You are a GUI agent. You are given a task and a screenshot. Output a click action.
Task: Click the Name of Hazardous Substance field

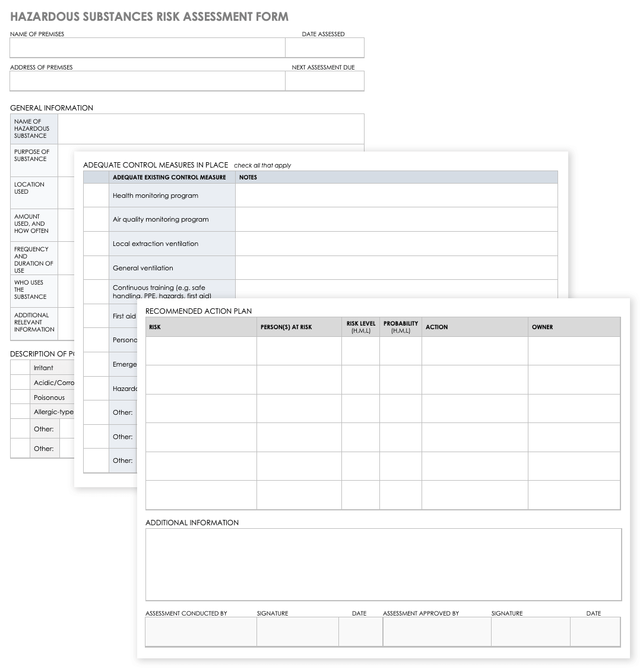pyautogui.click(x=211, y=128)
